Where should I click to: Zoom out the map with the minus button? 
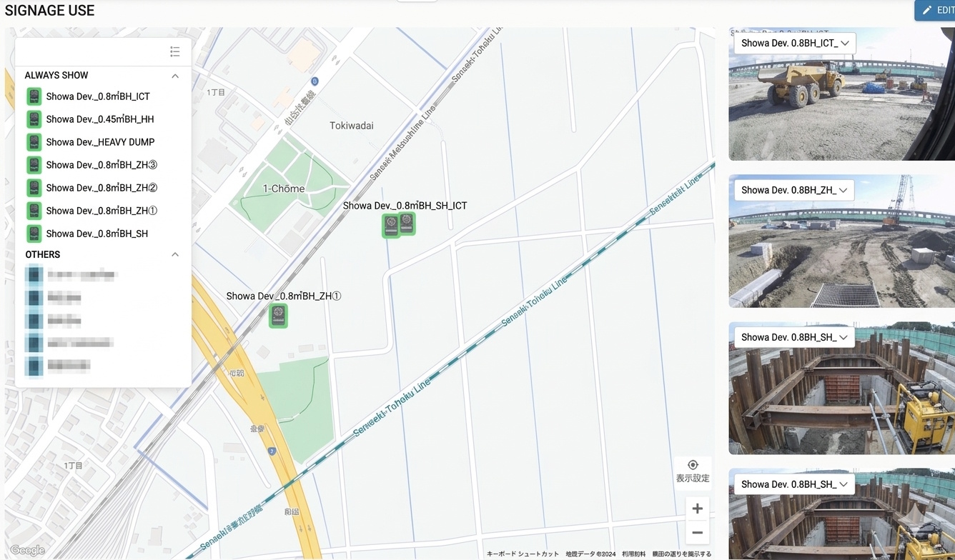click(697, 533)
